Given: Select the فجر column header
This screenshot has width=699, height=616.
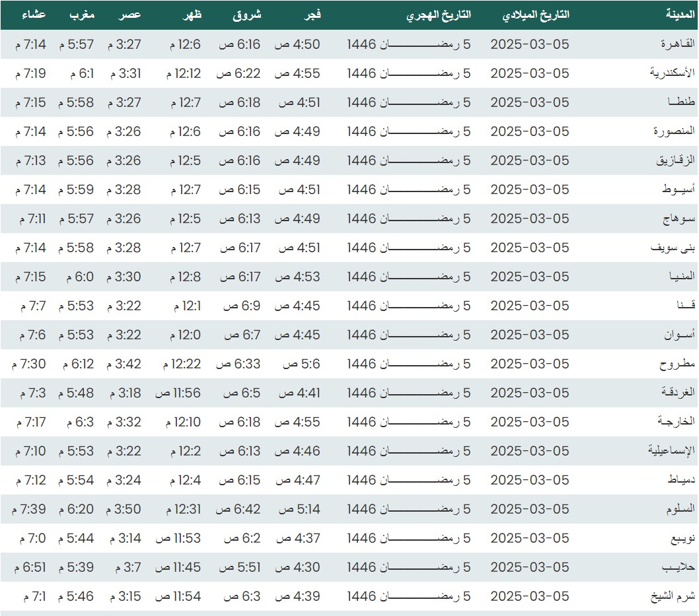Looking at the screenshot, I should click(311, 15).
